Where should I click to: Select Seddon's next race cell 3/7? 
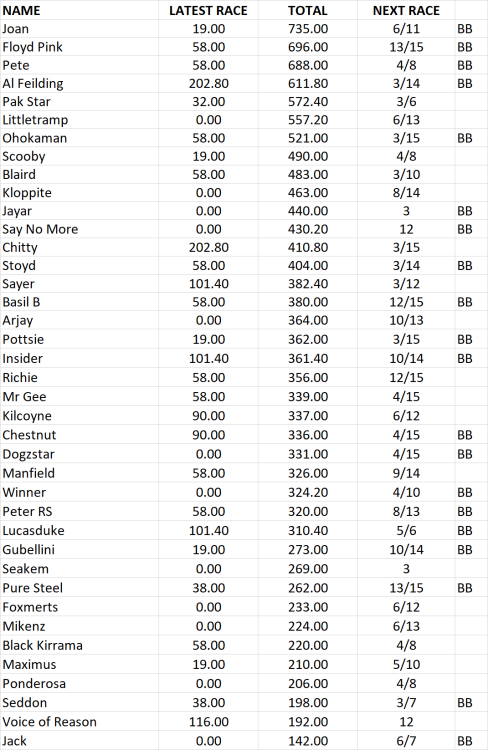point(406,703)
